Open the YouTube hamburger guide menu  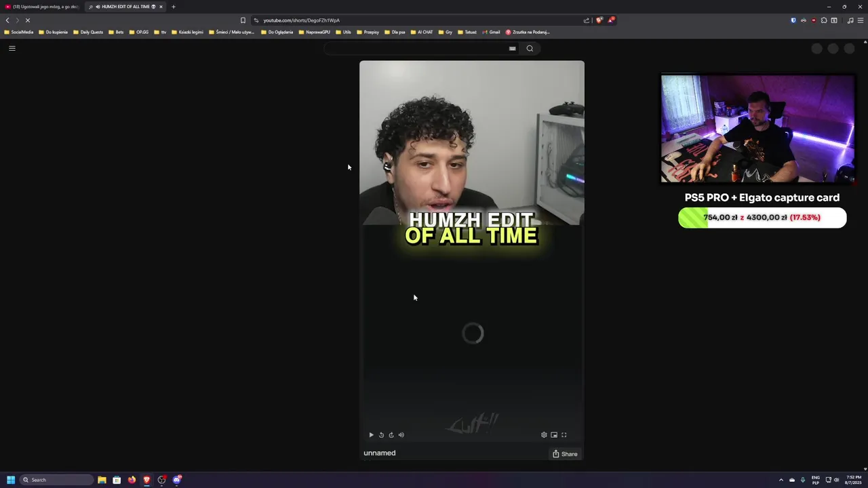[12, 48]
